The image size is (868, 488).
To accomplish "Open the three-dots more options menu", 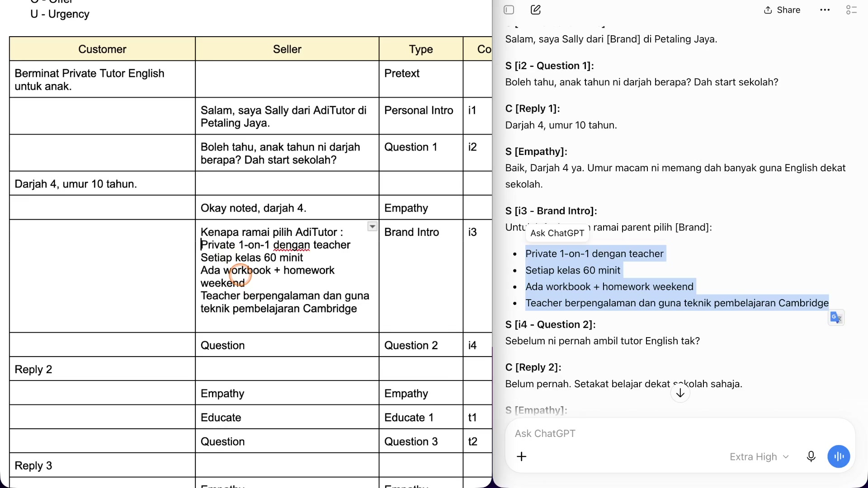I will [825, 10].
